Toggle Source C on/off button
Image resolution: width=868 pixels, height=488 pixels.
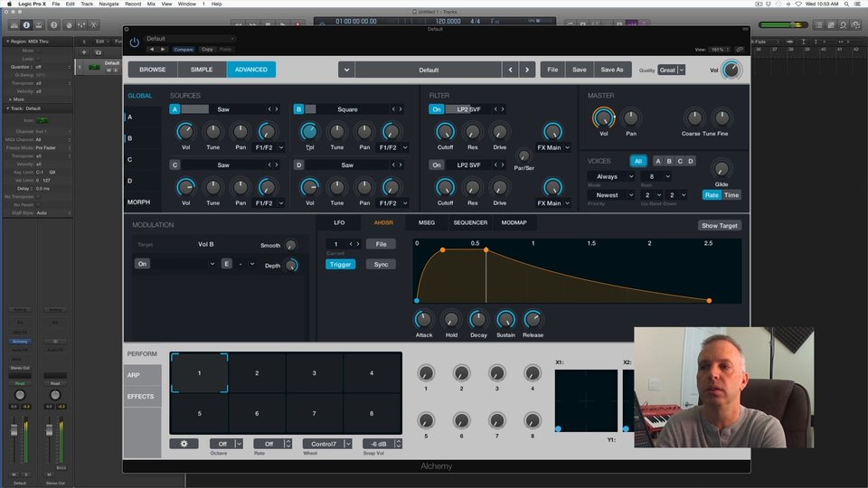pyautogui.click(x=175, y=164)
